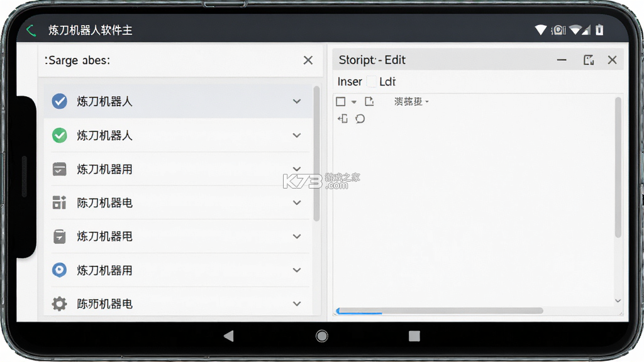Click the blue target circle icon
Screen dimensions: 644x362
click(60, 270)
